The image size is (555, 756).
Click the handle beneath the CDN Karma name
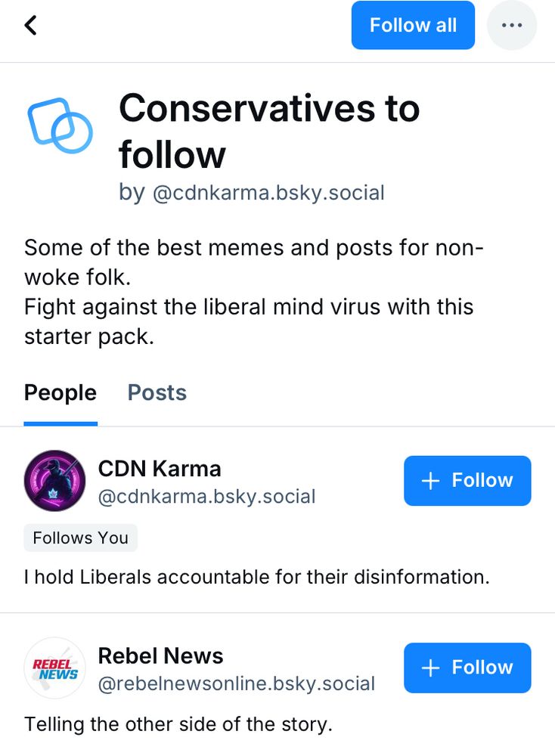pos(206,497)
